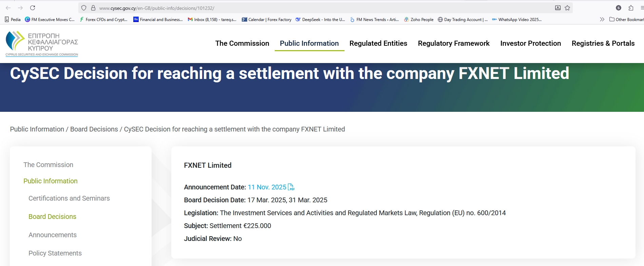Click the save-to-Pocket download icon in address bar

pyautogui.click(x=558, y=8)
